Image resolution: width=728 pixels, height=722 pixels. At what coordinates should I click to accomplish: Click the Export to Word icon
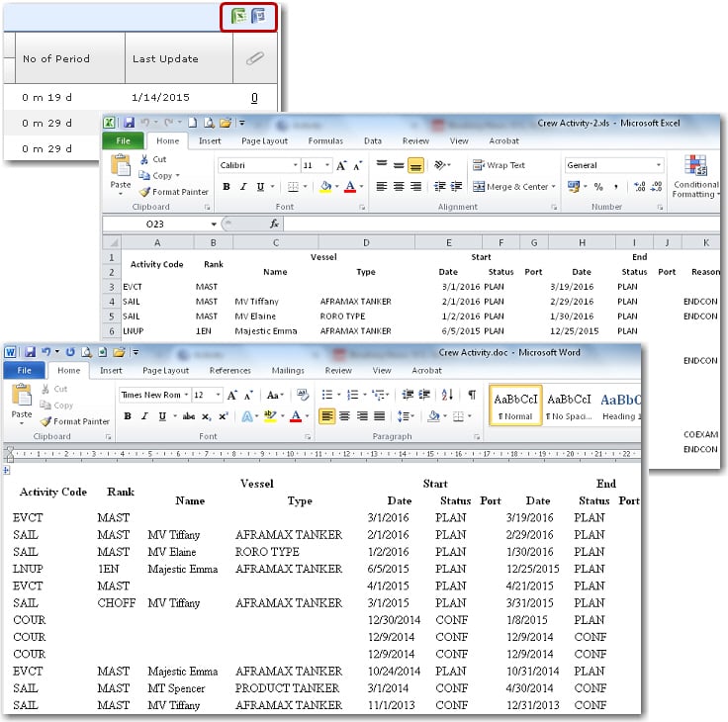pos(258,16)
